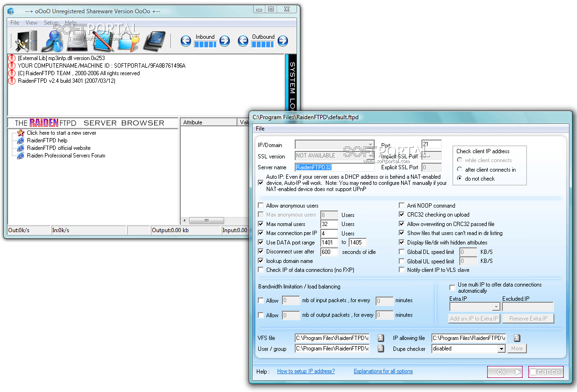577x392 pixels.
Task: Open server setup icon with wrench and tower
Action: tap(27, 41)
